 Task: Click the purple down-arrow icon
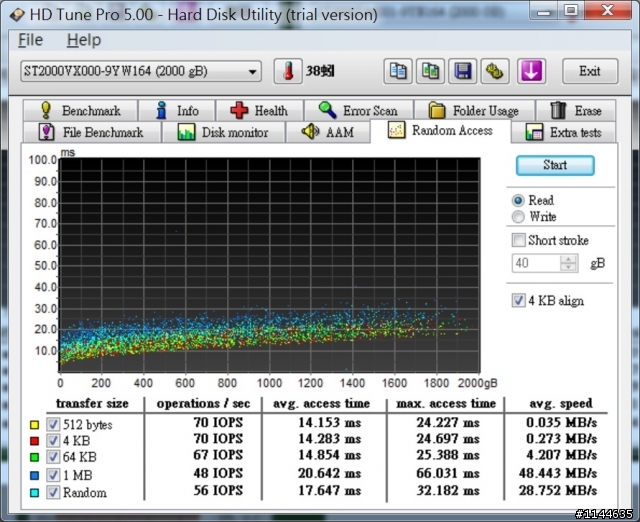pos(531,71)
